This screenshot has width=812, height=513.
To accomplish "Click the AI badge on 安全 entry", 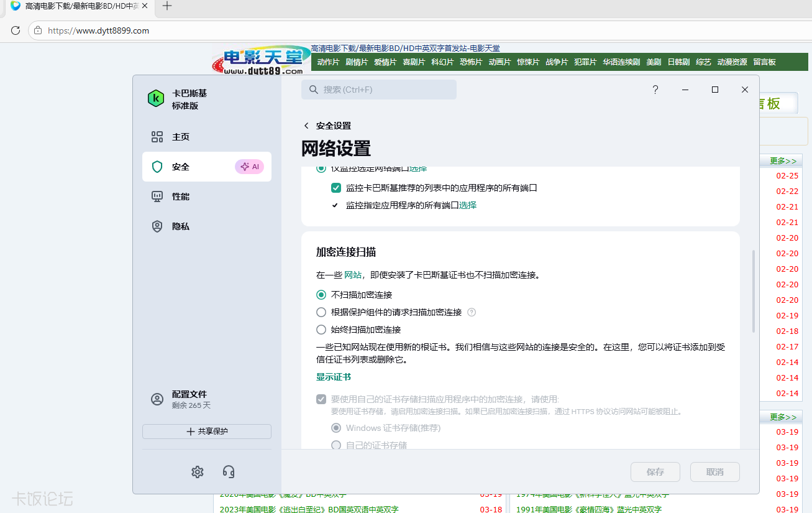I will tap(249, 166).
